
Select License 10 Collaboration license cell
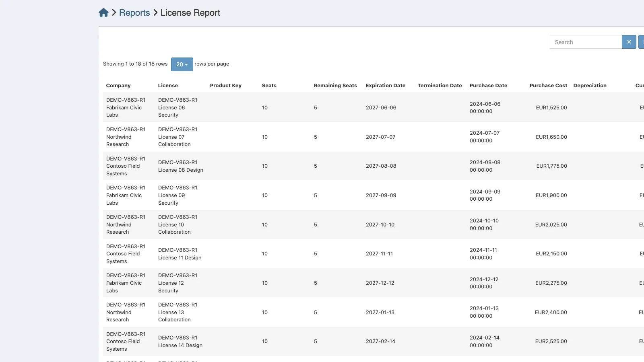[x=178, y=224]
